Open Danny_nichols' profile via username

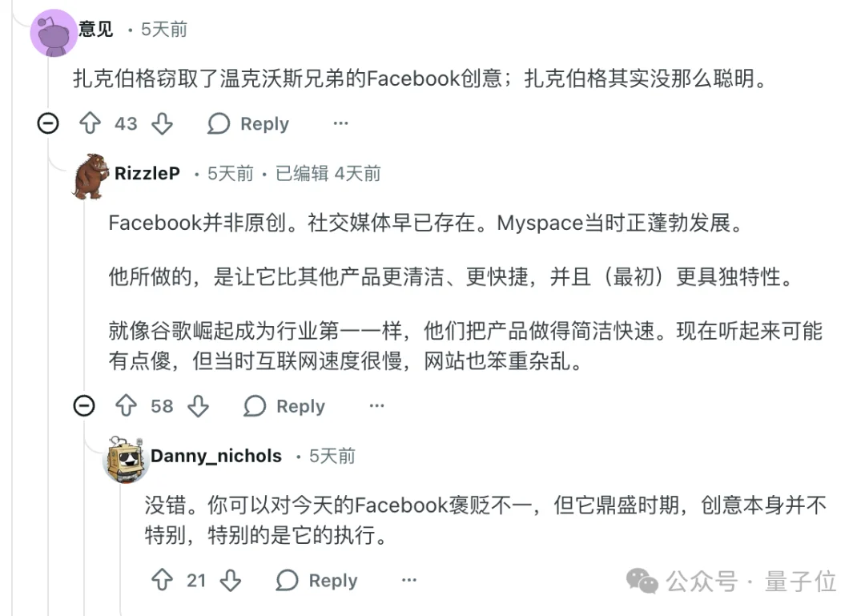pos(216,456)
